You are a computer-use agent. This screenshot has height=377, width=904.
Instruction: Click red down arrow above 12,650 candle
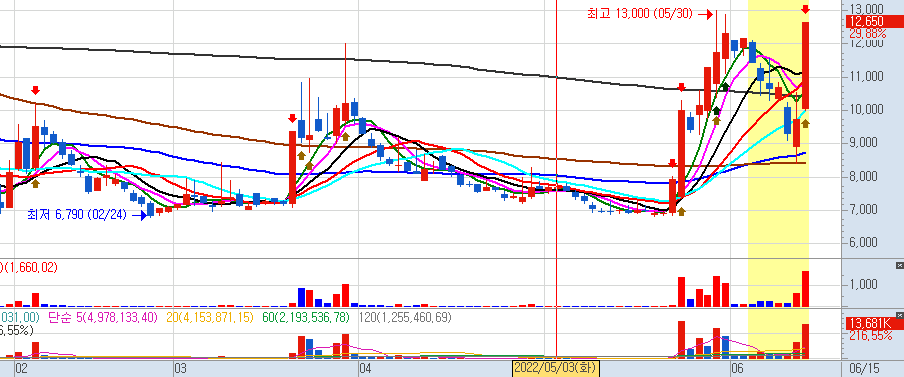click(805, 9)
